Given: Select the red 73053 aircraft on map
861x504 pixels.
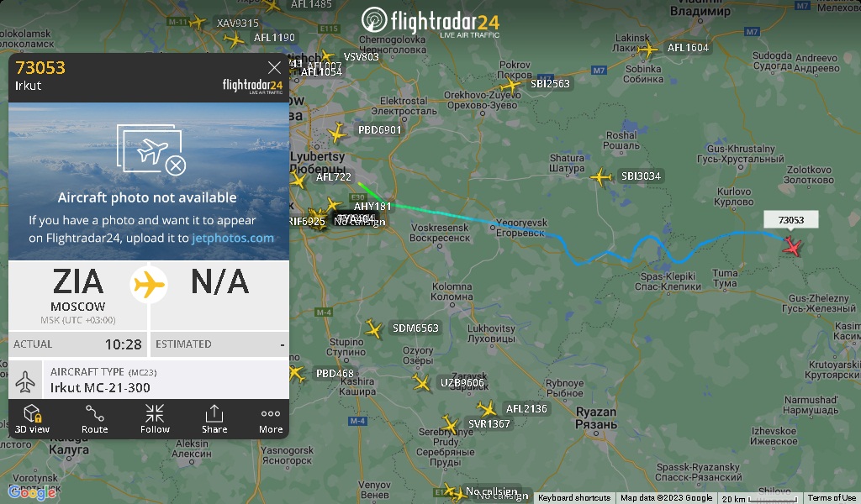Looking at the screenshot, I should [x=792, y=245].
